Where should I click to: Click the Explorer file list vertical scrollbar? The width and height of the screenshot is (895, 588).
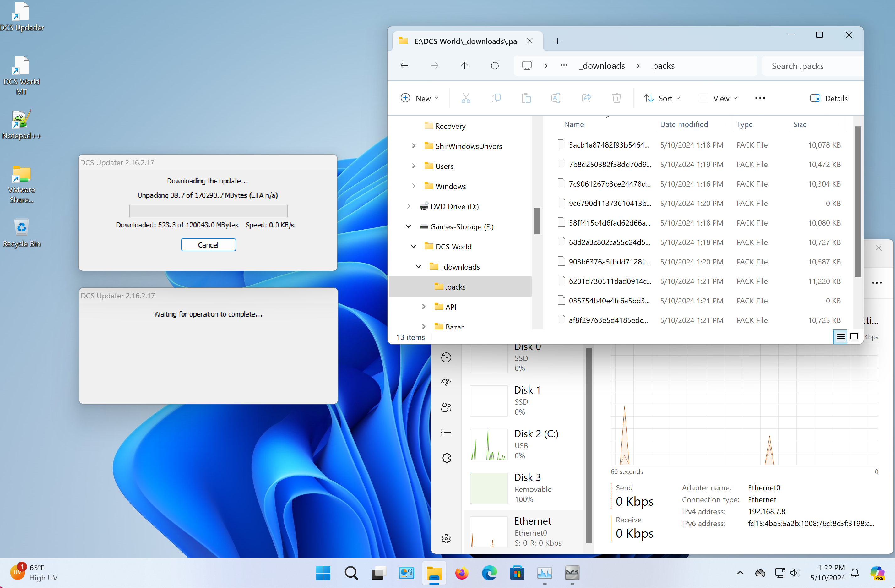point(858,202)
